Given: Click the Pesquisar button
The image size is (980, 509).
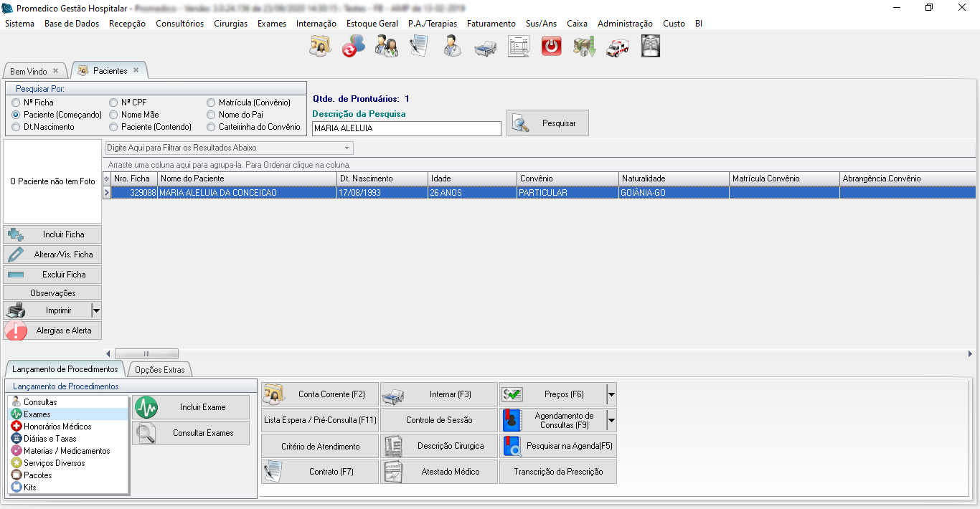Looking at the screenshot, I should [547, 123].
